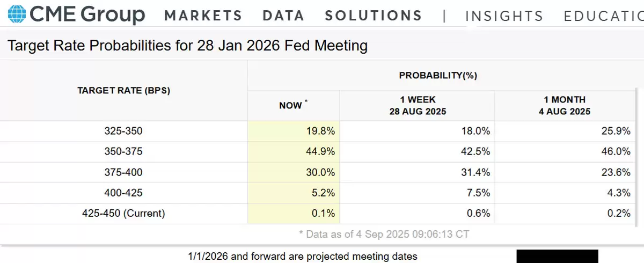Click the data timestamp footnote text
The image size is (644, 263).
pos(384,234)
